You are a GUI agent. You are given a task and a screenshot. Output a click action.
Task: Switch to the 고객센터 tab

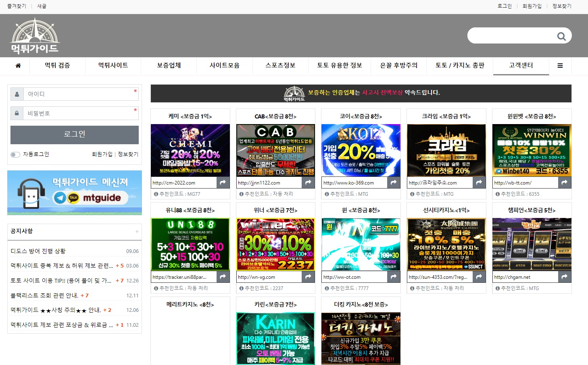(x=521, y=65)
